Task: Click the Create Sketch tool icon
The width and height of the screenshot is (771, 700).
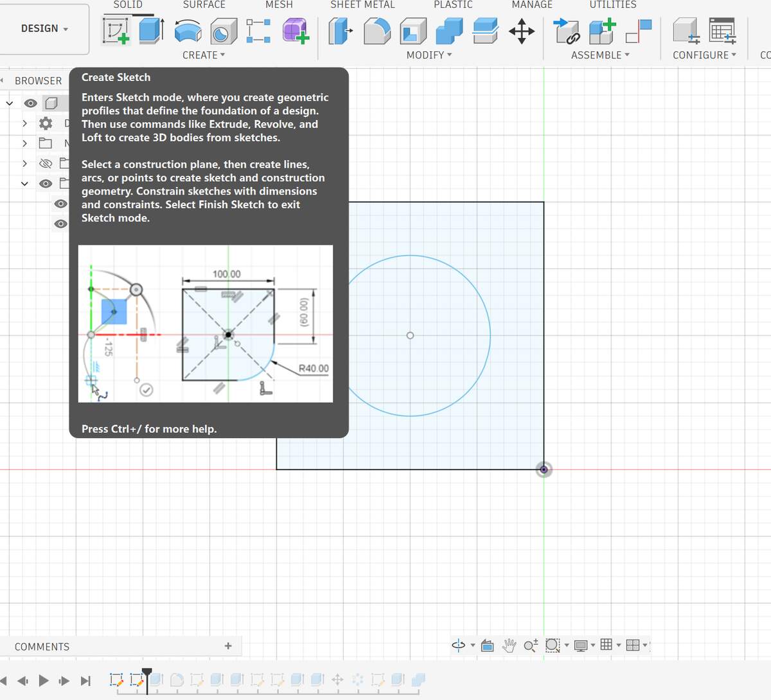Action: tap(116, 31)
